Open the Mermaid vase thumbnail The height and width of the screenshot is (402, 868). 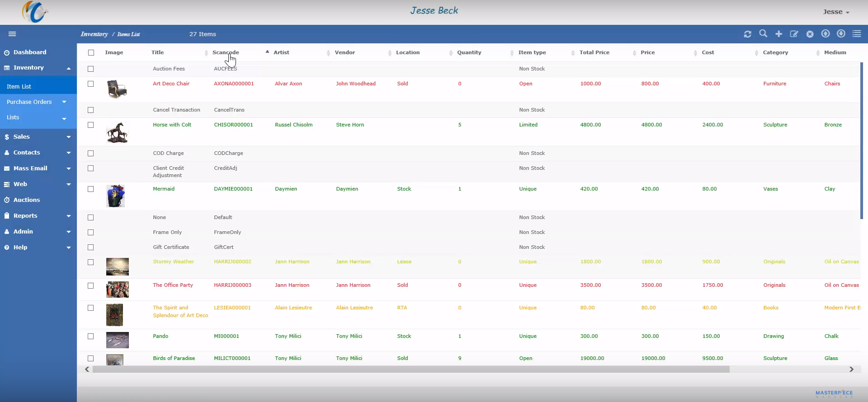(x=116, y=196)
